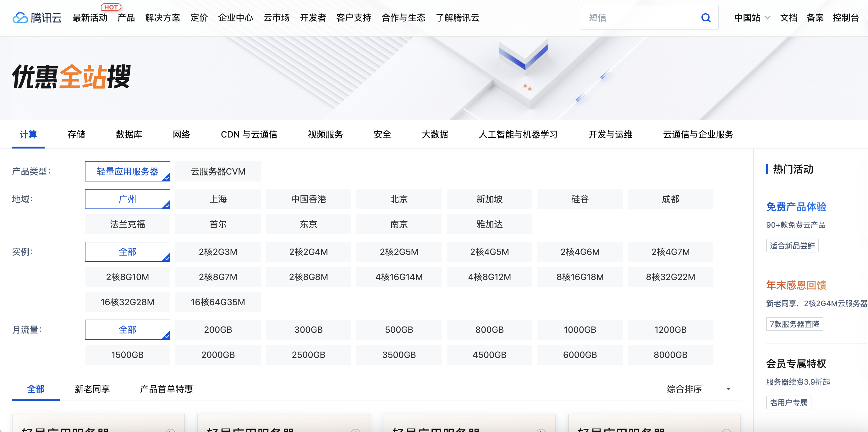
Task: Switch to the 数据库 category tab
Action: click(x=129, y=134)
